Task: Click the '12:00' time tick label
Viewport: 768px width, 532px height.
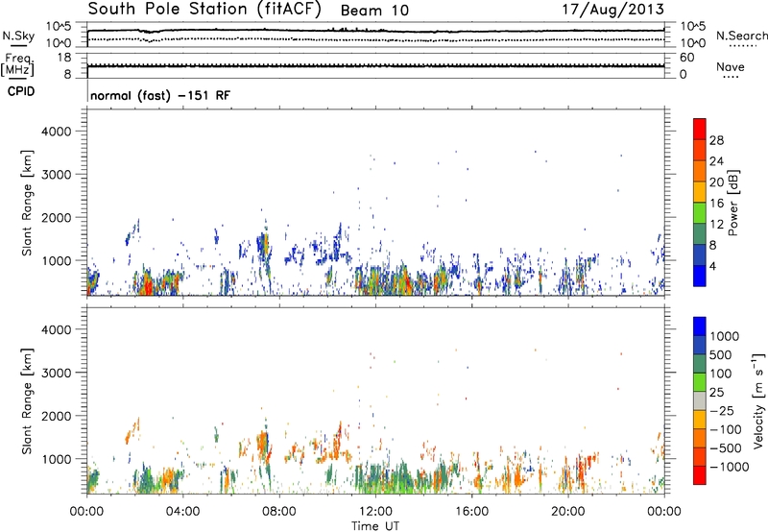Action: coord(375,512)
